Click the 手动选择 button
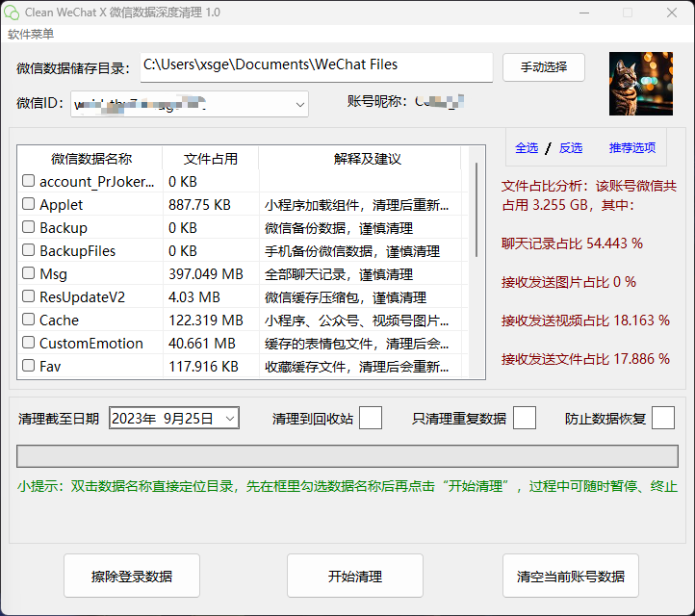 (544, 67)
